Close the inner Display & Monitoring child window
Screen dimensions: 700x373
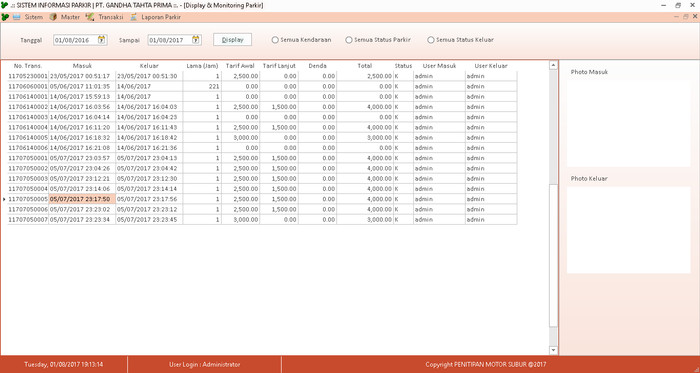(x=695, y=17)
